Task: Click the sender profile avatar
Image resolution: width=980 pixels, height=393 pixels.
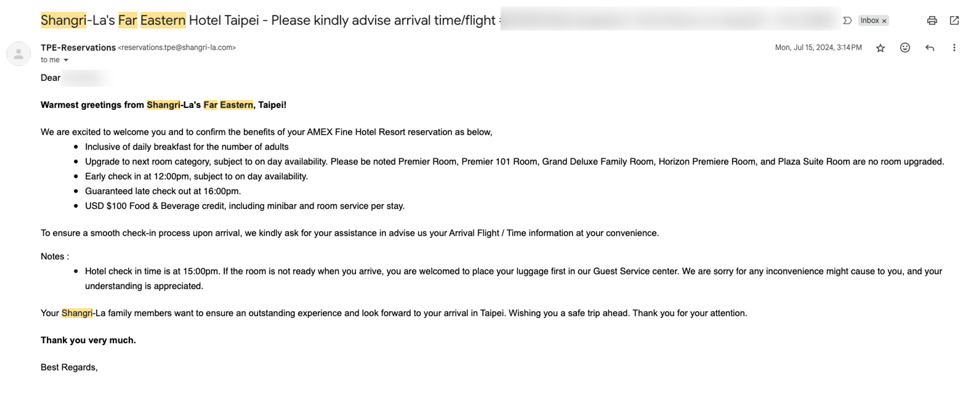Action: click(x=19, y=54)
